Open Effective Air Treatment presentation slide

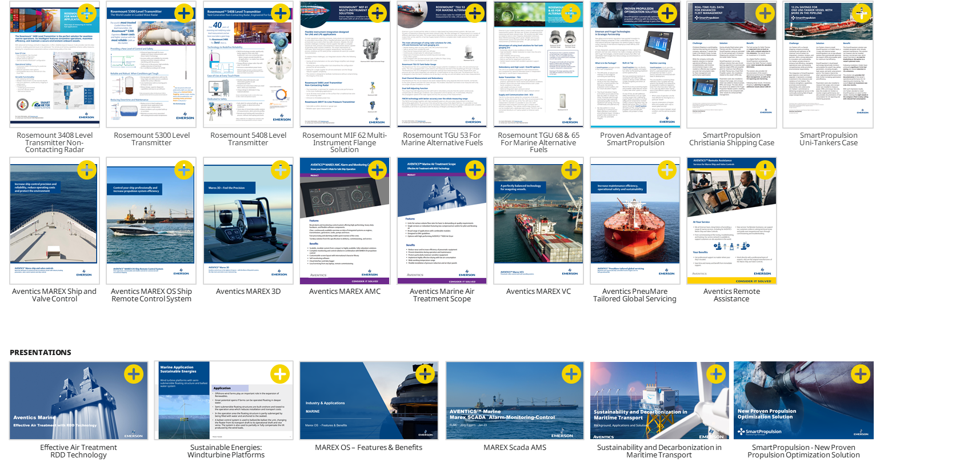point(79,400)
